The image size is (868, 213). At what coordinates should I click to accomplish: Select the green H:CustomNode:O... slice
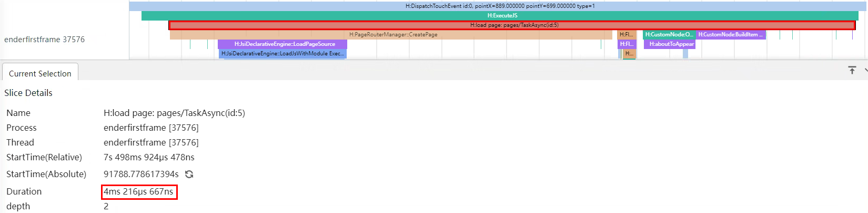[x=669, y=35]
